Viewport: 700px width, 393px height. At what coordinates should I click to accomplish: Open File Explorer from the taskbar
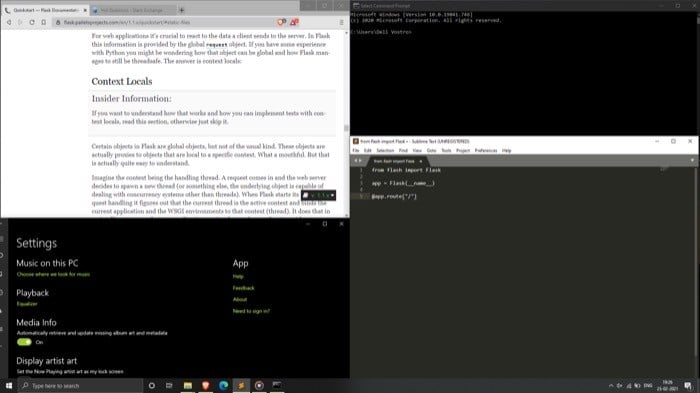(188, 385)
